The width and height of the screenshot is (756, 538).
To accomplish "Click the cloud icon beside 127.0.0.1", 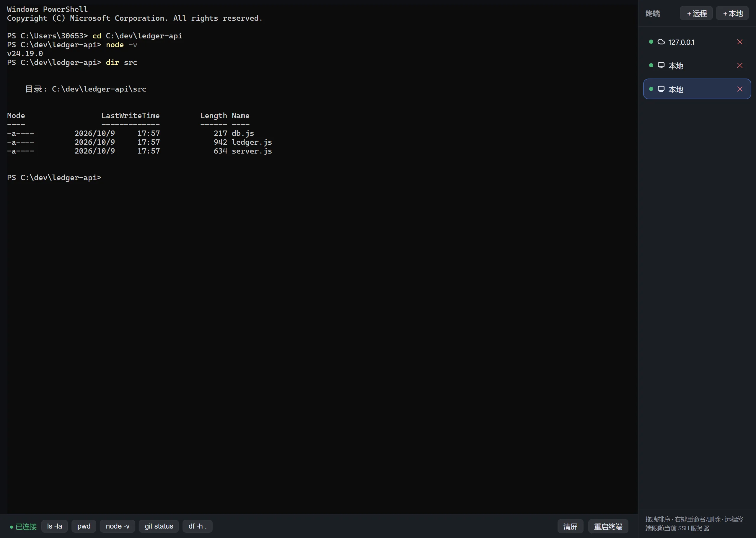I will tap(661, 42).
